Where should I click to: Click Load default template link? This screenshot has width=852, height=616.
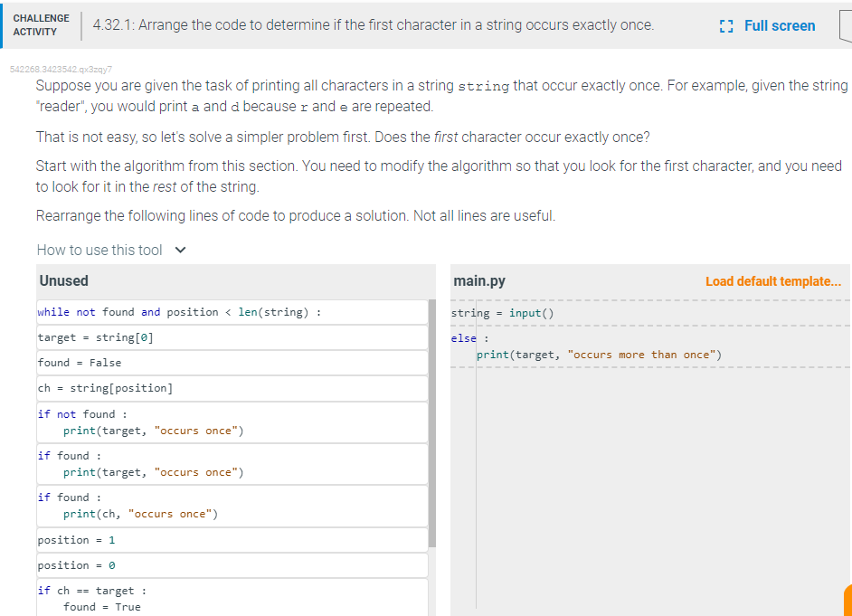773,281
